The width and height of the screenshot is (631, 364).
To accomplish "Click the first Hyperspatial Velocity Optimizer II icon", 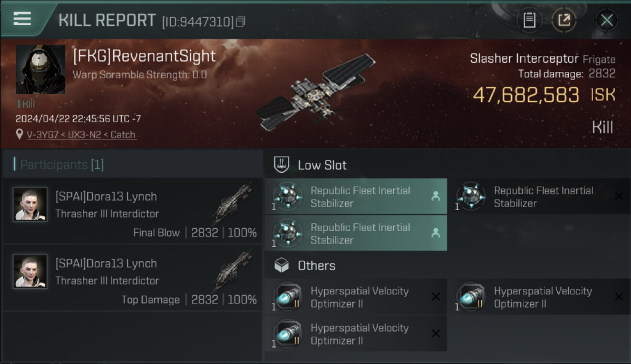I will click(288, 296).
